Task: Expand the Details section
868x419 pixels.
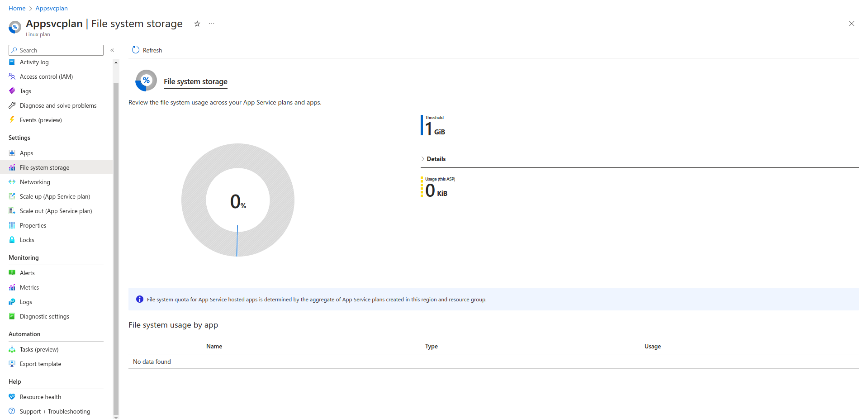Action: [x=436, y=159]
